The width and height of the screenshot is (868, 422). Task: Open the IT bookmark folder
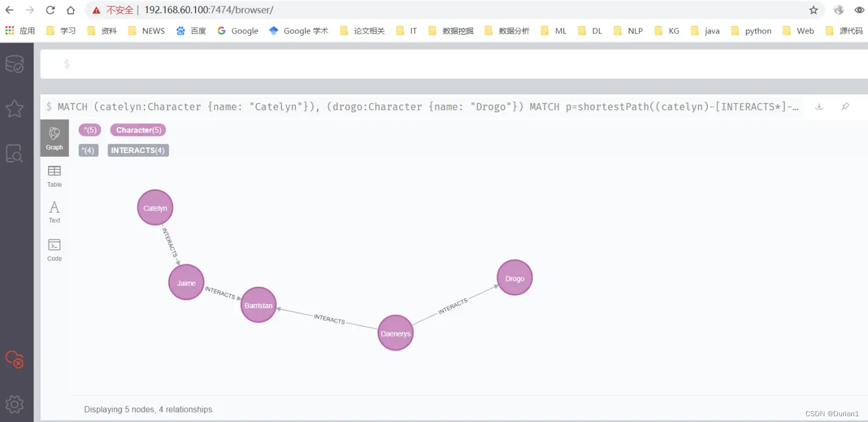tap(407, 31)
